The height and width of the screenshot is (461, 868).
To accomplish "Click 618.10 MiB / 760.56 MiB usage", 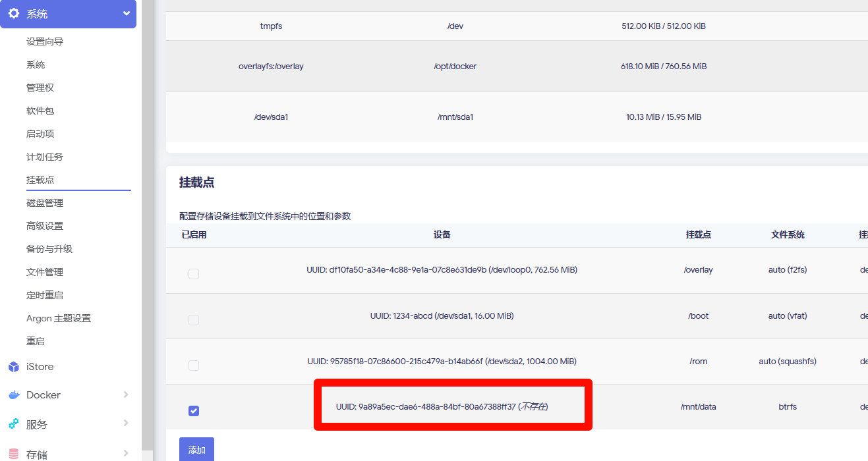I will click(x=664, y=67).
